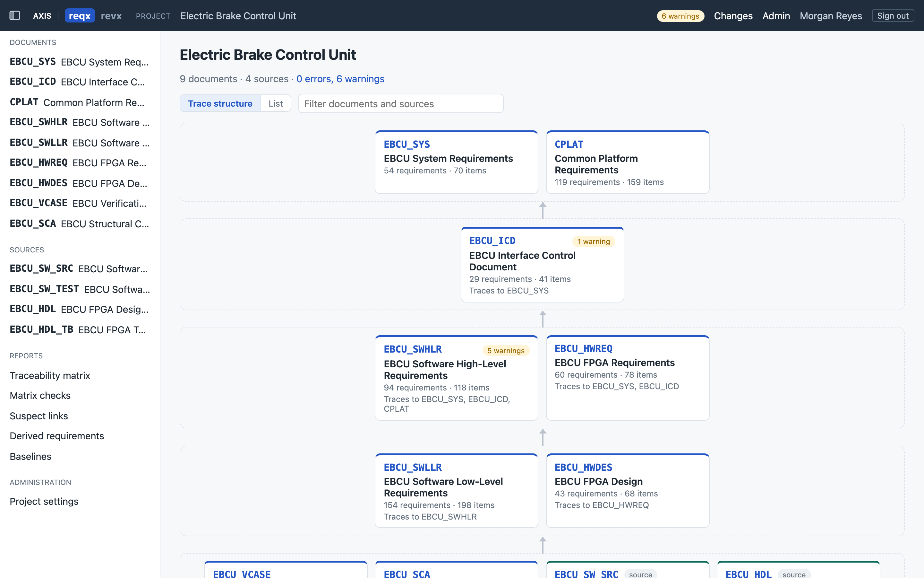
Task: Open the CPLAT Common Platform Requirements card
Action: (627, 162)
